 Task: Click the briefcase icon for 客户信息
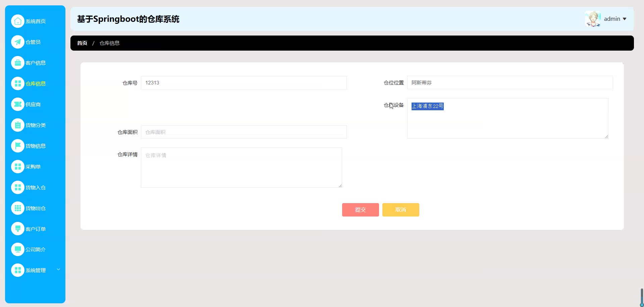18,63
